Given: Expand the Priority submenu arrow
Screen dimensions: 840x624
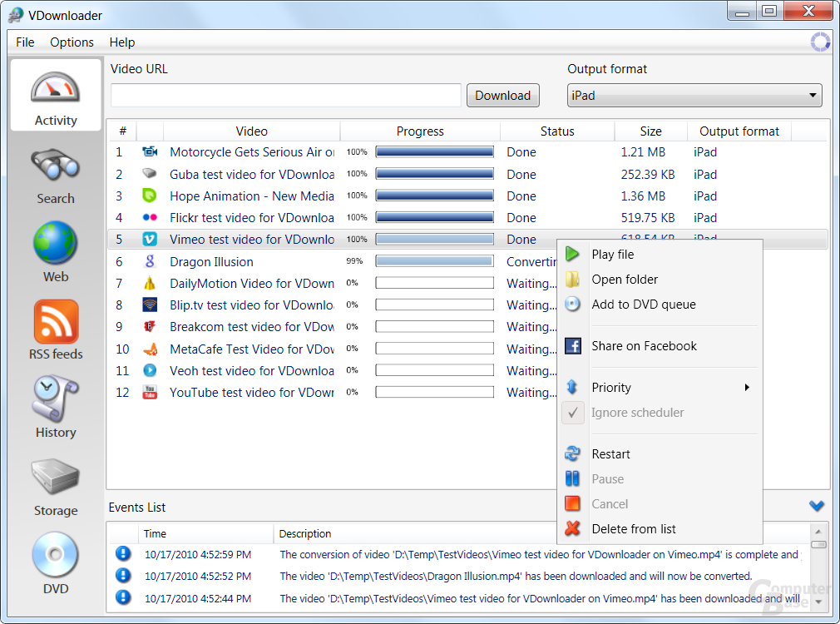Looking at the screenshot, I should click(x=747, y=388).
